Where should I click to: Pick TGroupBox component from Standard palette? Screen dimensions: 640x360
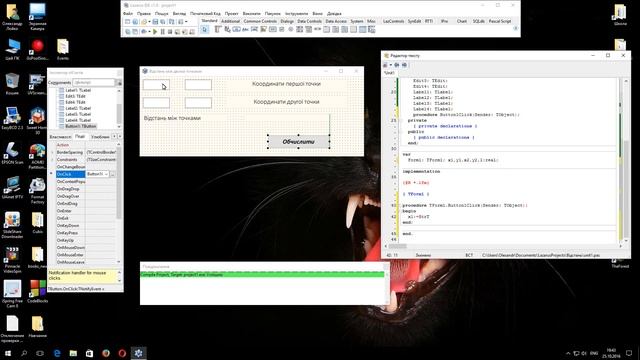tap(327, 29)
